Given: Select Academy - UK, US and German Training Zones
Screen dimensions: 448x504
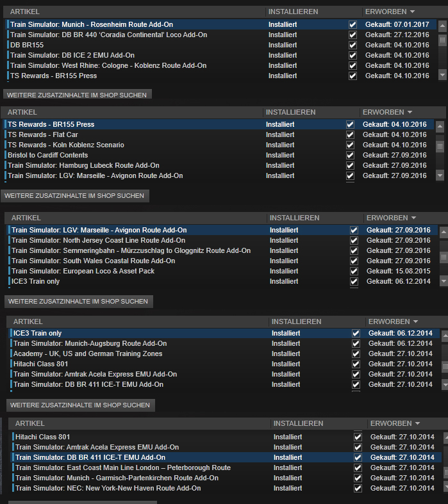Looking at the screenshot, I should pos(224,354).
